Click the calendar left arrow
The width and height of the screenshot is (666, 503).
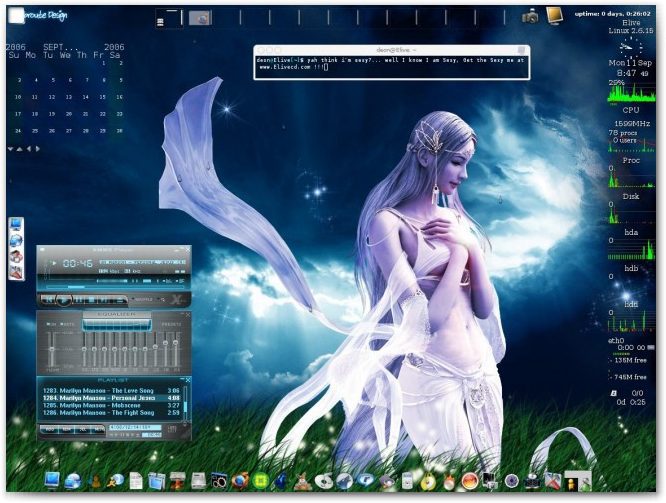(x=29, y=149)
